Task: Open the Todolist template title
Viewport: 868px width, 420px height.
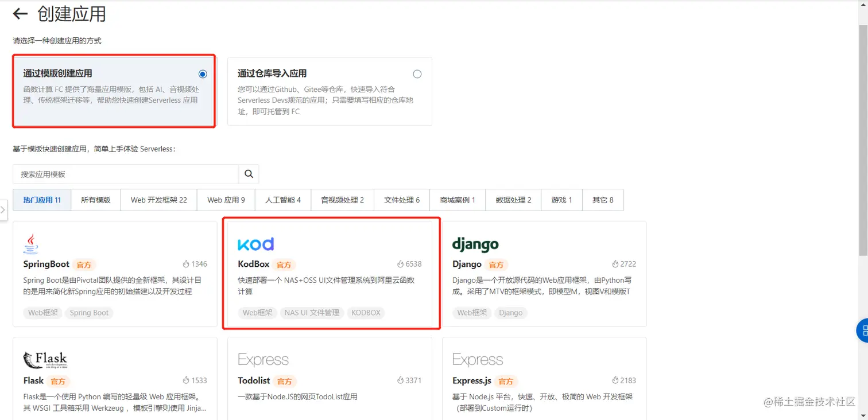Action: click(x=254, y=380)
